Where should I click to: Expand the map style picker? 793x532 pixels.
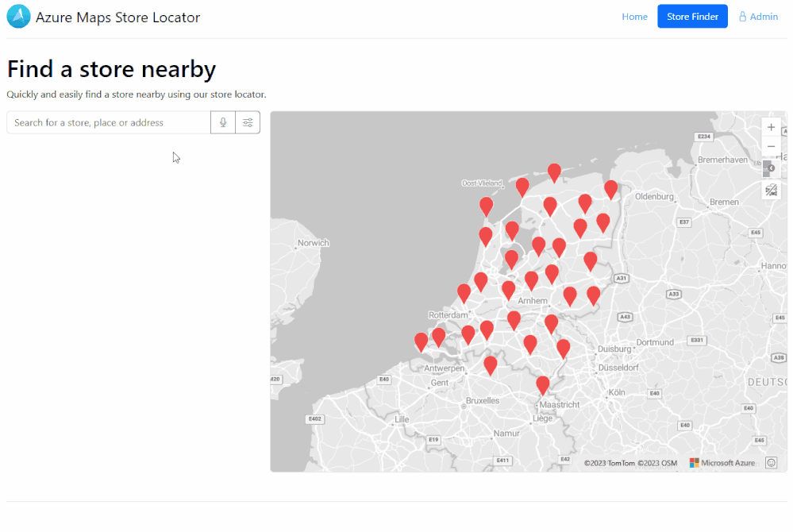click(x=768, y=168)
